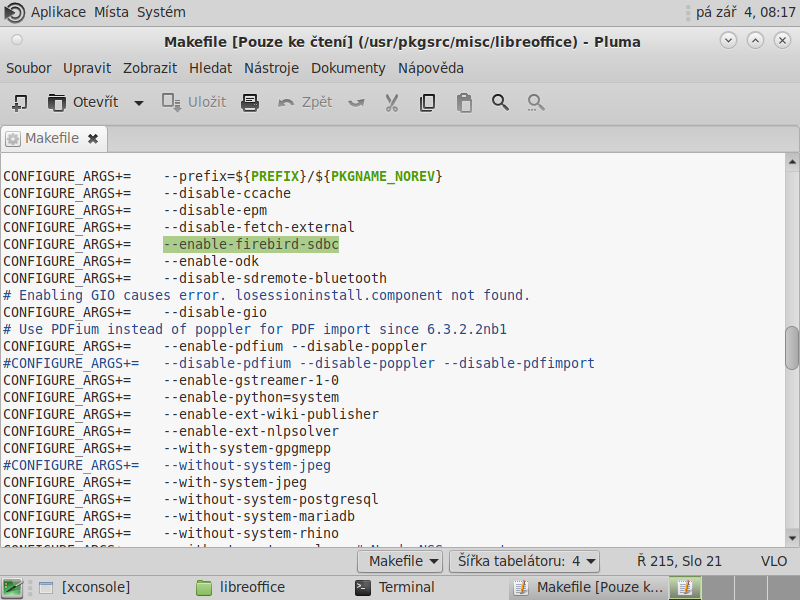Toggle the VLO insert mode indicator

click(774, 561)
